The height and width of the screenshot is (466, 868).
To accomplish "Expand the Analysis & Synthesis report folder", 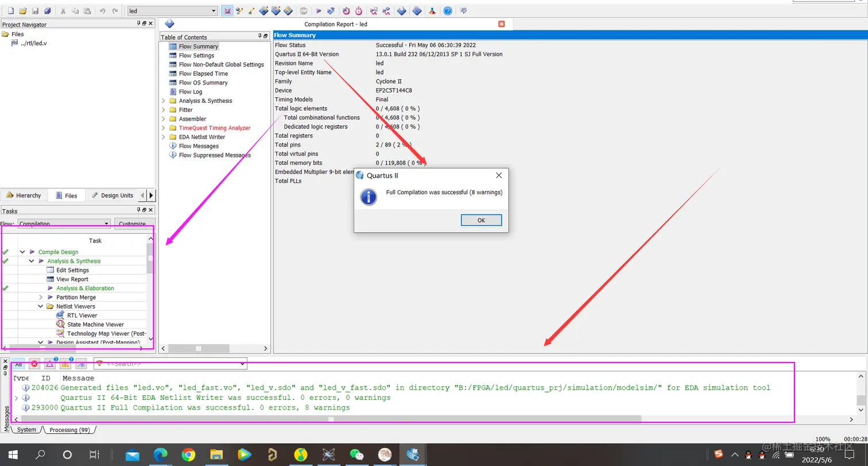I will tap(163, 101).
